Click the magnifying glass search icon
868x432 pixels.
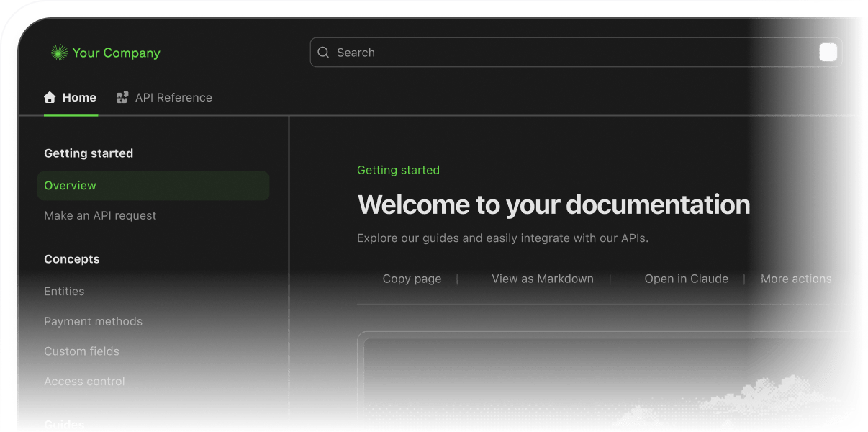click(323, 53)
